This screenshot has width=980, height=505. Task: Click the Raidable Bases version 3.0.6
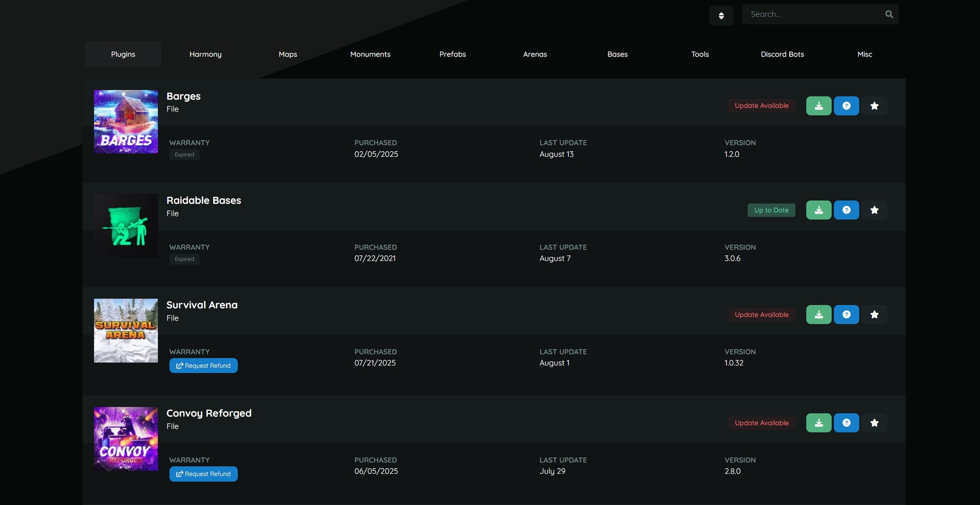(x=732, y=258)
